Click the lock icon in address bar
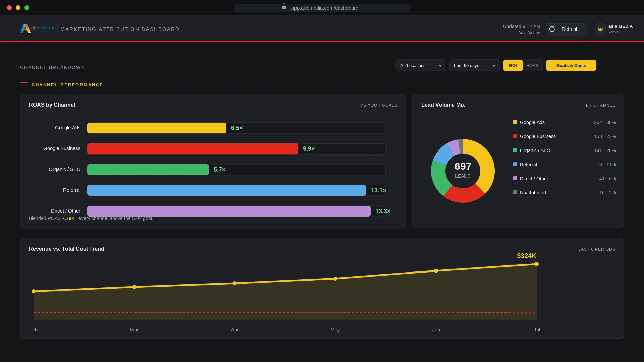This screenshot has width=644, height=362. coord(284,6)
